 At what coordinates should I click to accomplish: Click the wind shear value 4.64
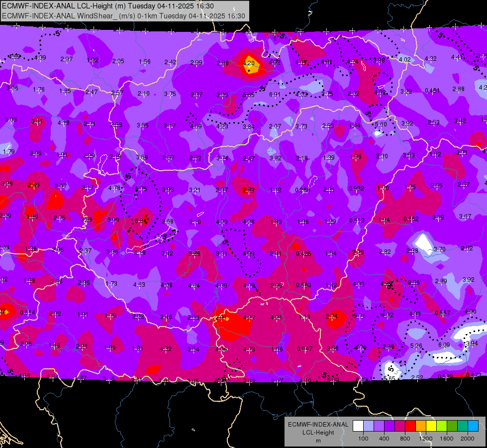194,285
